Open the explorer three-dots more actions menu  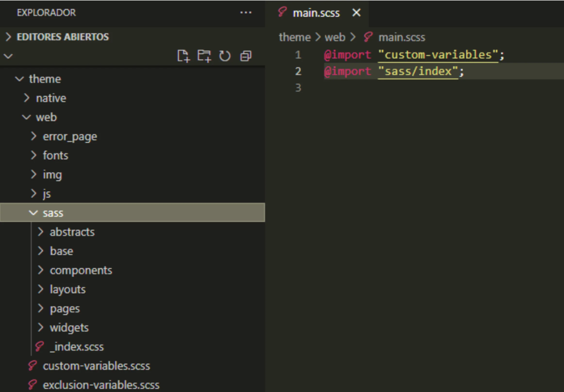[x=246, y=13]
